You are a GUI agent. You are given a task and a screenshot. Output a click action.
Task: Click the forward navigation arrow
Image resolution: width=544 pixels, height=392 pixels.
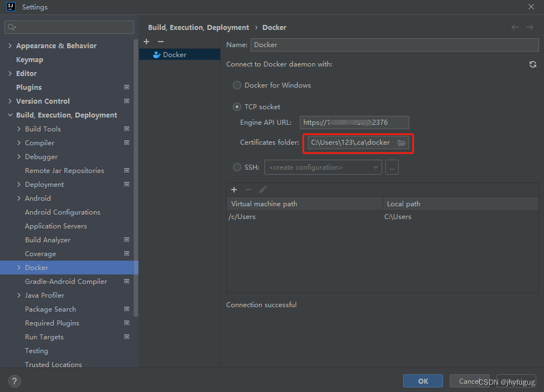[x=530, y=27]
